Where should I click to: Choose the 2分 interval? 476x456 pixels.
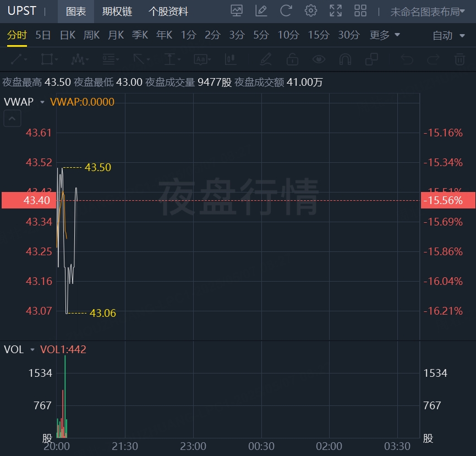tap(212, 35)
